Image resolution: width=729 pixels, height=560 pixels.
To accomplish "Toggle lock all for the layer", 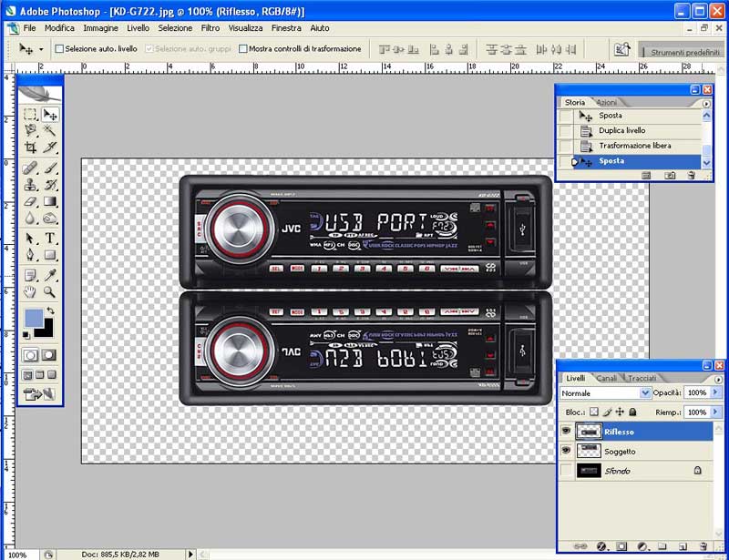I will click(x=632, y=412).
